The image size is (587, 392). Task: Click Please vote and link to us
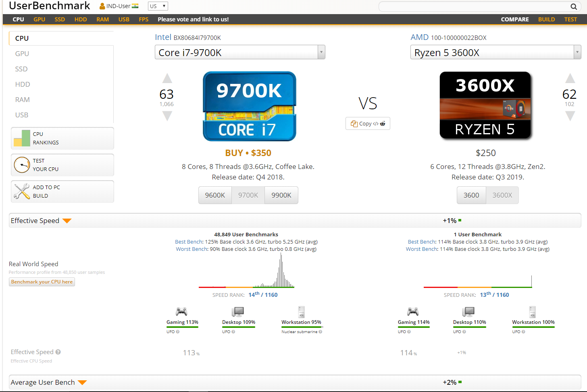tap(193, 19)
